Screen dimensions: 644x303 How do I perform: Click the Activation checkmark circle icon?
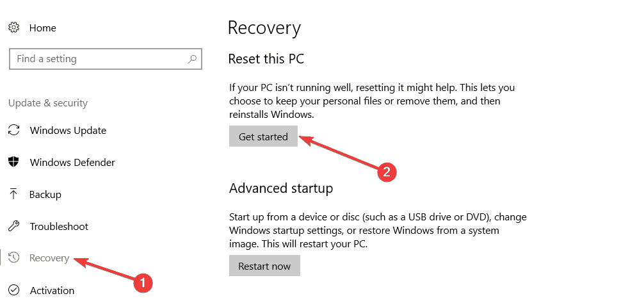(14, 290)
